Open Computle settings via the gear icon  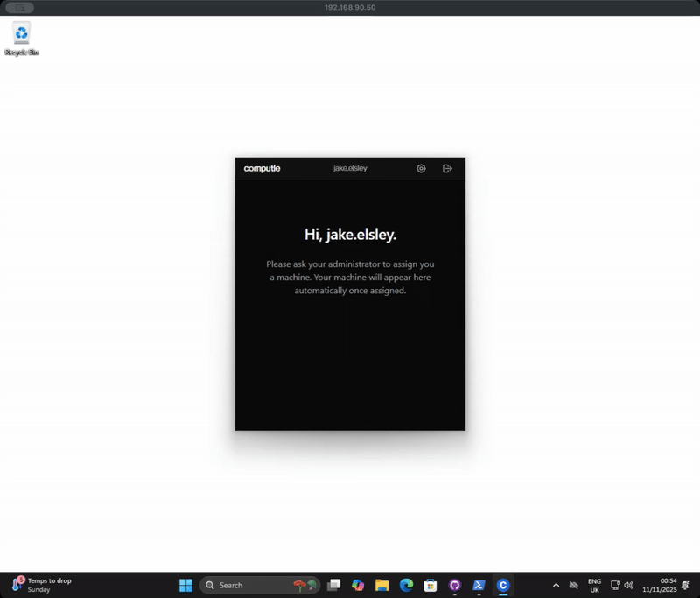click(x=421, y=168)
